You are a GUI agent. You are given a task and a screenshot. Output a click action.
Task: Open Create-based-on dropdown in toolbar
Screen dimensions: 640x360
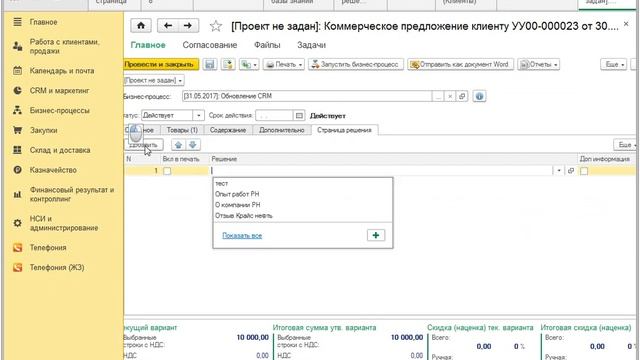pos(249,64)
